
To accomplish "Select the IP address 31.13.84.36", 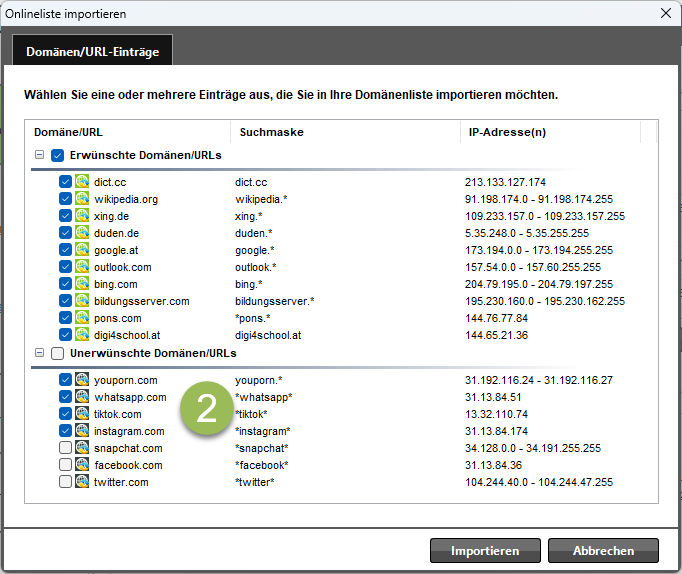I will point(493,465).
